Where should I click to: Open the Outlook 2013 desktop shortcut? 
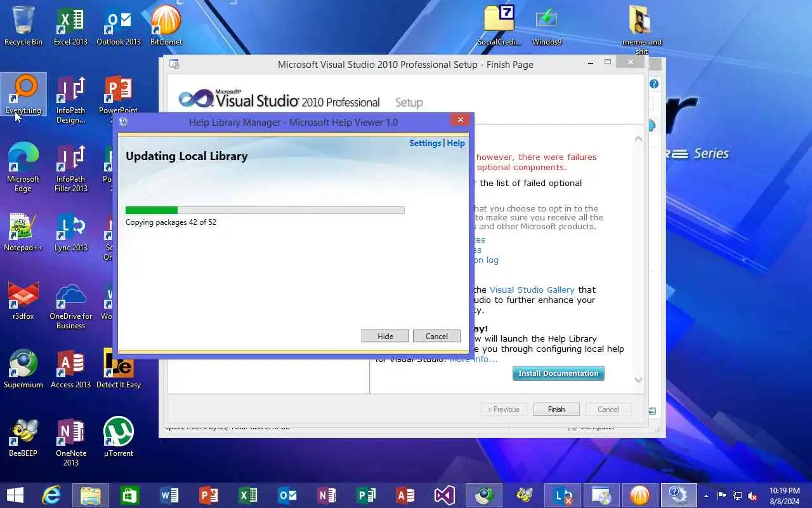point(119,26)
